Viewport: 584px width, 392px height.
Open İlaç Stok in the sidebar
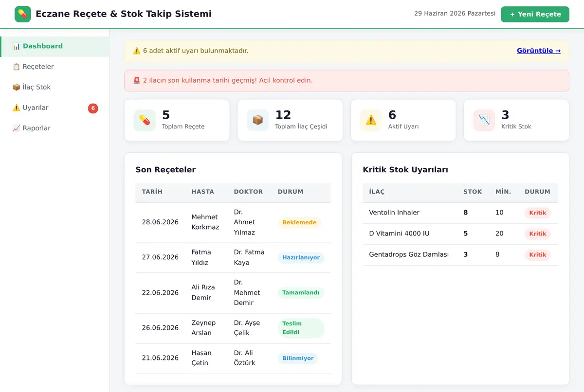pos(55,87)
